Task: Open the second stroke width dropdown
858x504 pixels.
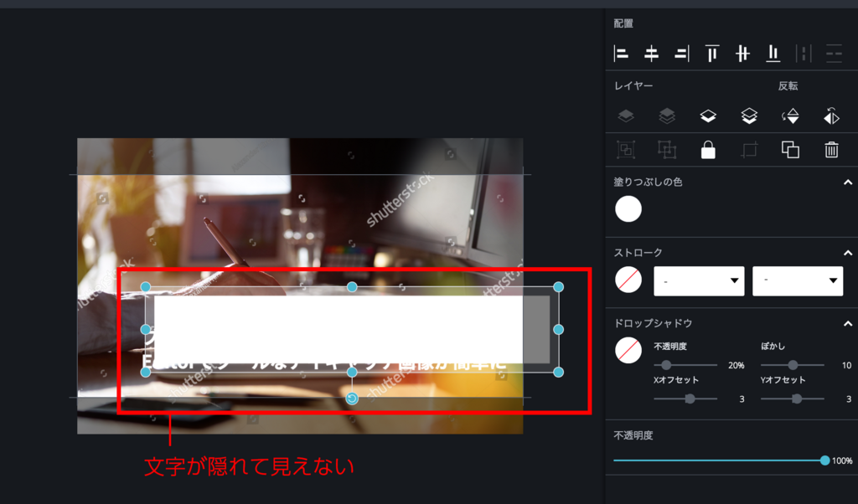Action: click(798, 280)
